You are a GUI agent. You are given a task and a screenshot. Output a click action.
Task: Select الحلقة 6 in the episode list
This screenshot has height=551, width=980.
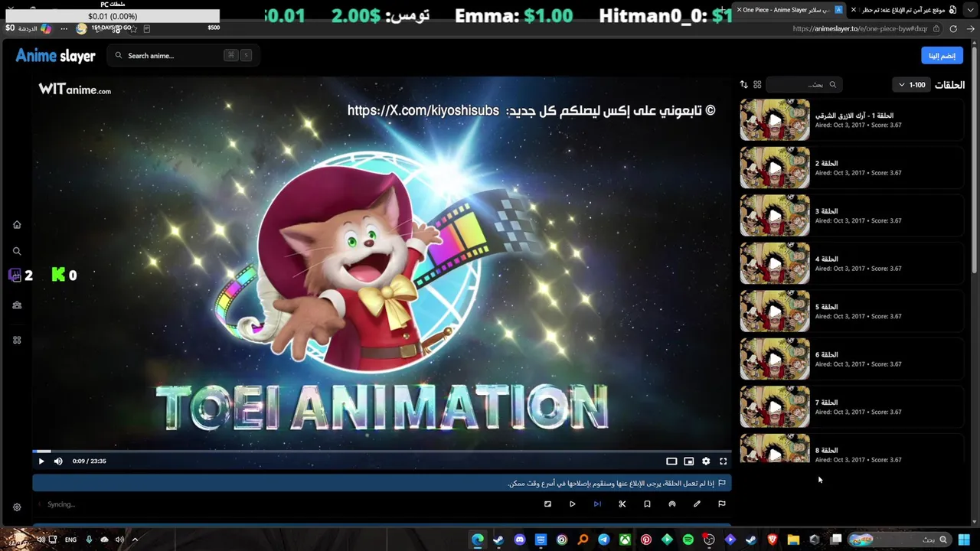pyautogui.click(x=851, y=359)
